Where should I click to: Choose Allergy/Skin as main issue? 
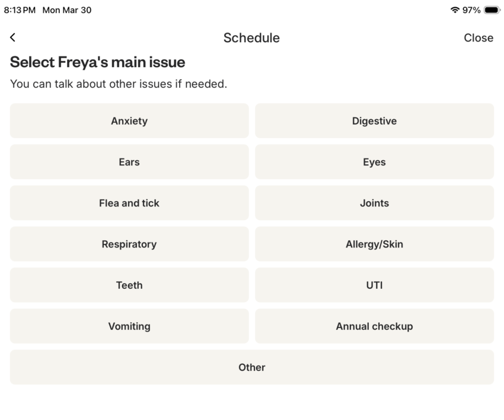pos(374,244)
